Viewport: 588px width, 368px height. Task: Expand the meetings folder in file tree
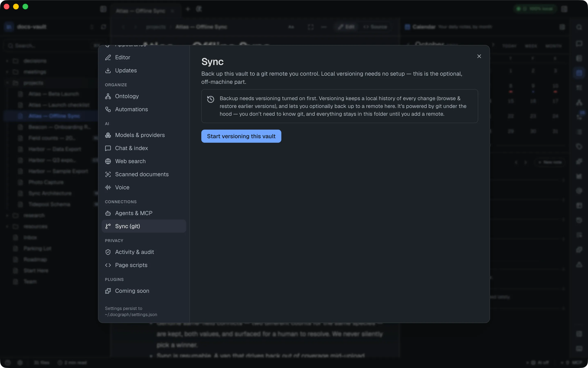(7, 72)
